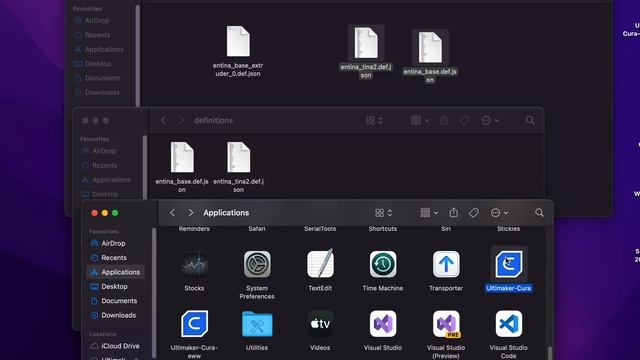The width and height of the screenshot is (640, 360).
Task: Select Downloads in the back window sidebar
Action: 97,92
